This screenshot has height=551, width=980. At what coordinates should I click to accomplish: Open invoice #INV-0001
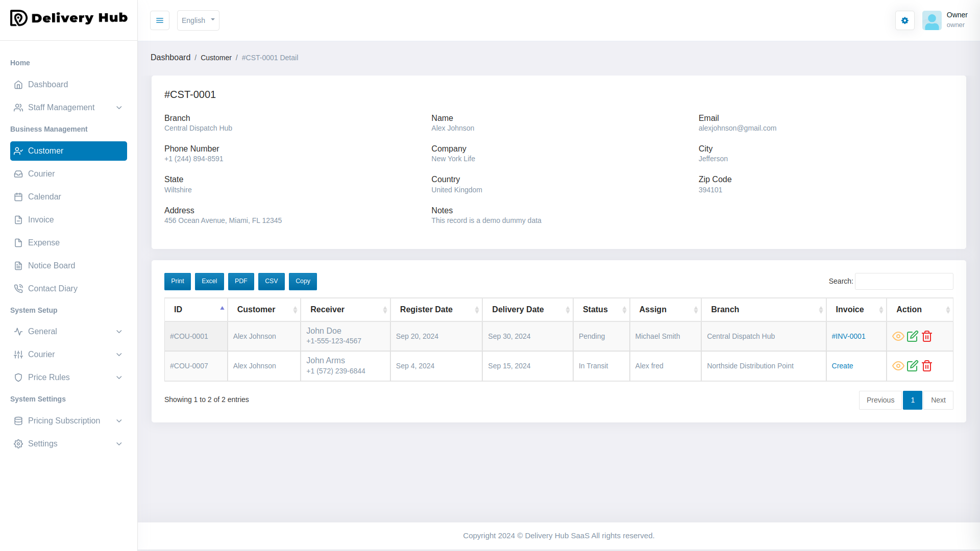click(848, 336)
